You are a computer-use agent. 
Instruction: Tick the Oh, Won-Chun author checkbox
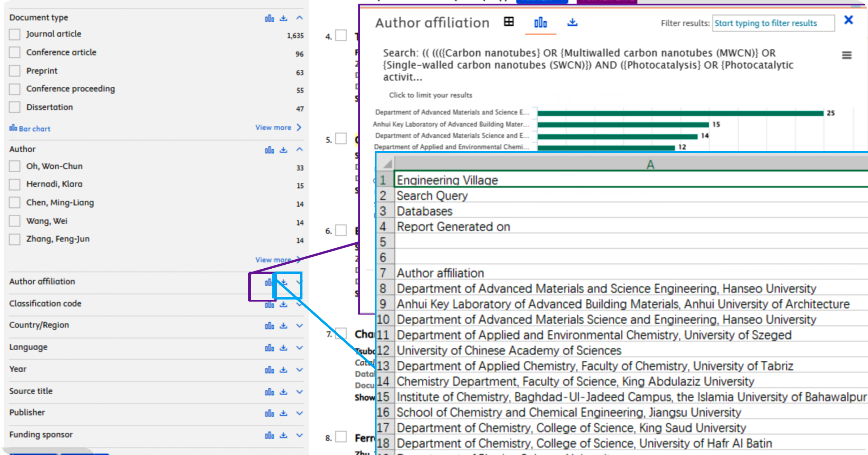[x=15, y=166]
